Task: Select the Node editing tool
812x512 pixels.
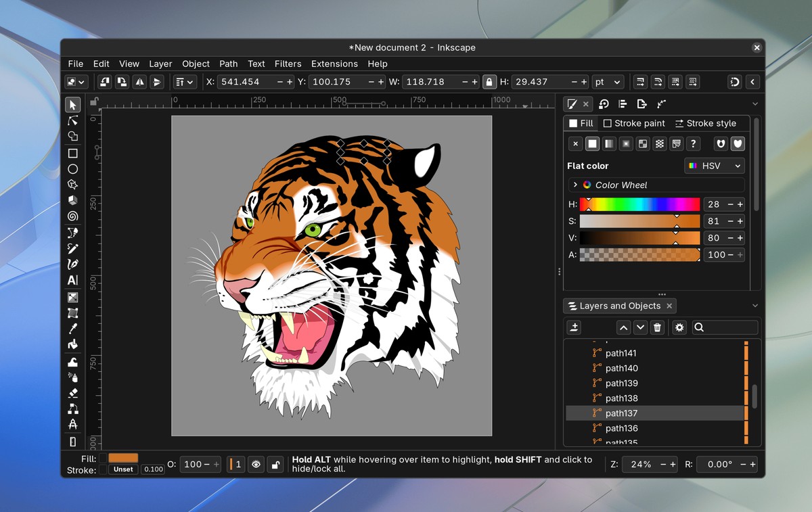Action: (x=72, y=120)
